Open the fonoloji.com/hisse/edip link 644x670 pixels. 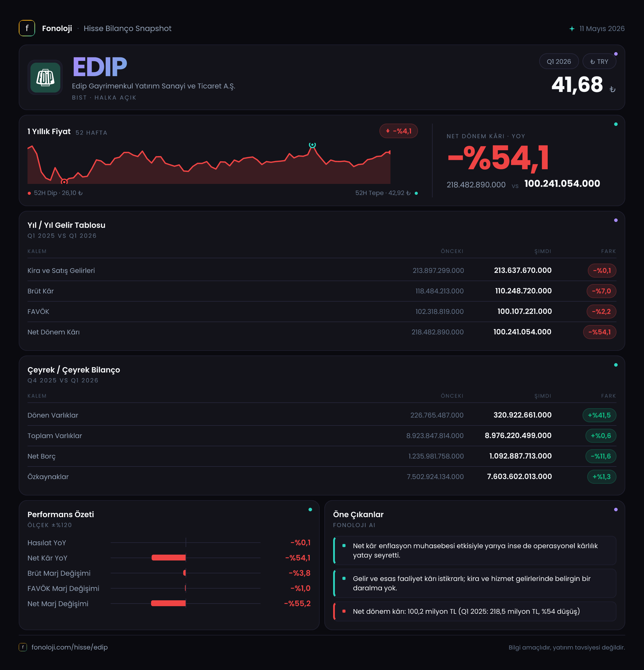[x=70, y=647]
